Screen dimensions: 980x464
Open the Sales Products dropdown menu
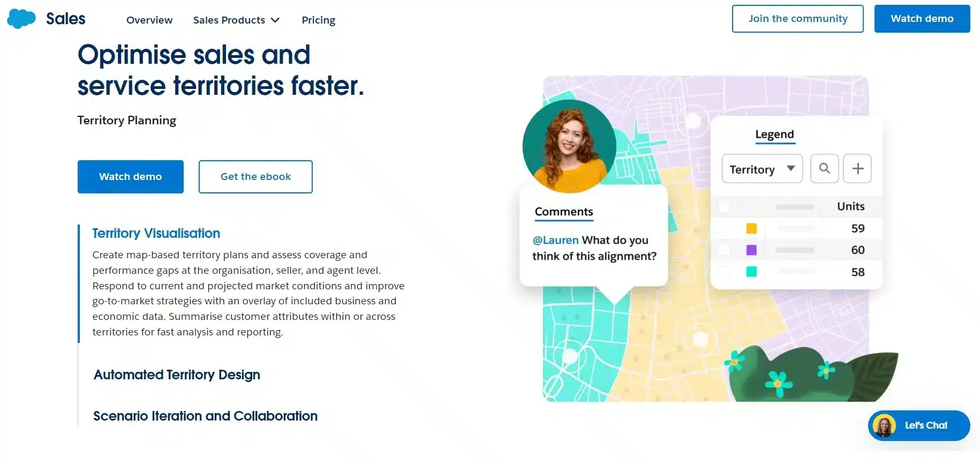point(236,20)
